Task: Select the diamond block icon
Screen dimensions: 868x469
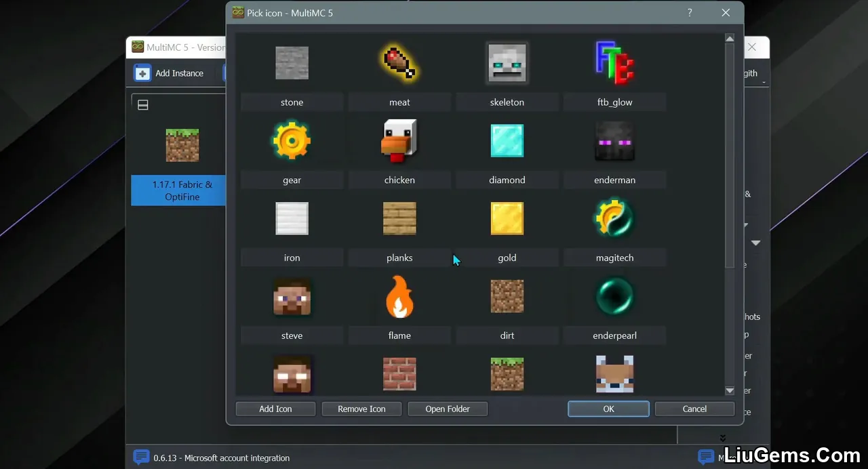Action: tap(507, 141)
